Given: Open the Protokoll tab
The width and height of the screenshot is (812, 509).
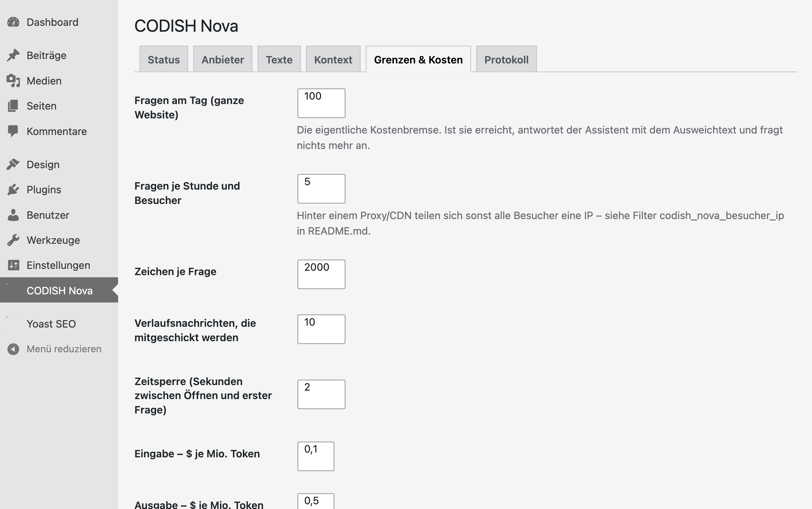Looking at the screenshot, I should (506, 59).
